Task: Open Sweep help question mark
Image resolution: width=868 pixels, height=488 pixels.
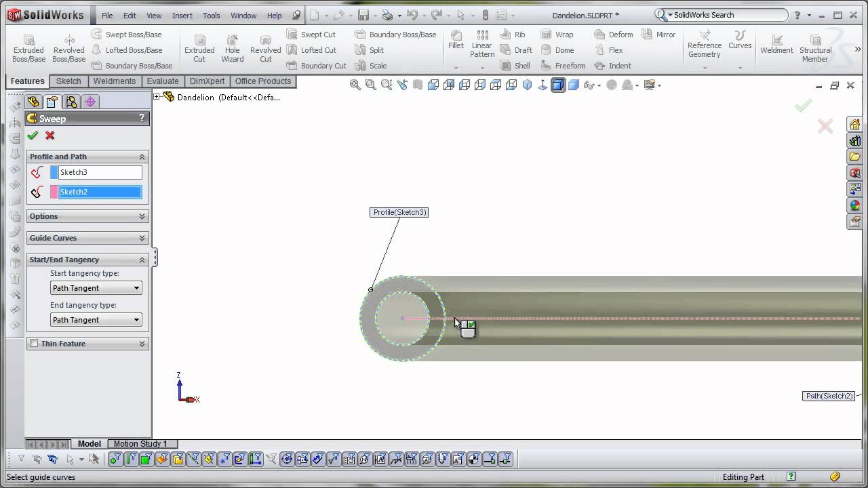Action: [142, 118]
